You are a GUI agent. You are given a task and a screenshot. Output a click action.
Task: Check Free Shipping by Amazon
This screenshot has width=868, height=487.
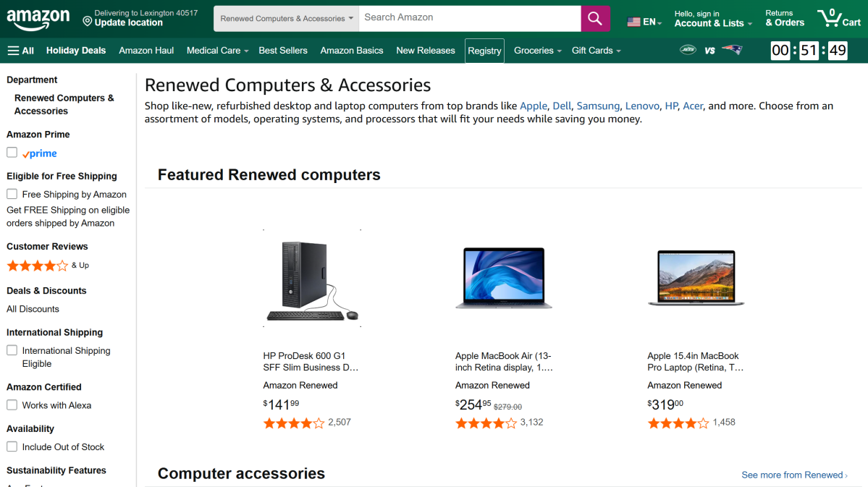coord(12,194)
